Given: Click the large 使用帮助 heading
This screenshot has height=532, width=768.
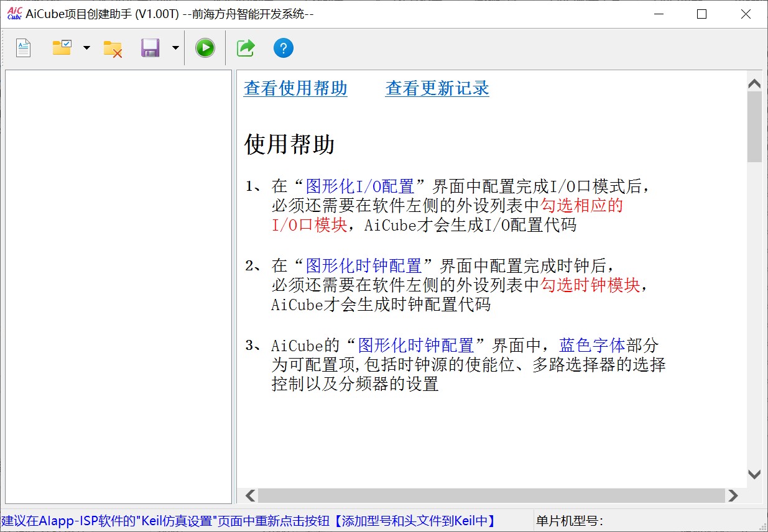Looking at the screenshot, I should click(x=290, y=144).
